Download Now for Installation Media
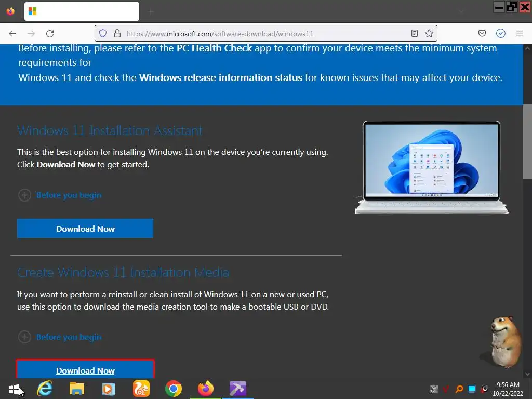The width and height of the screenshot is (532, 399). (85, 369)
